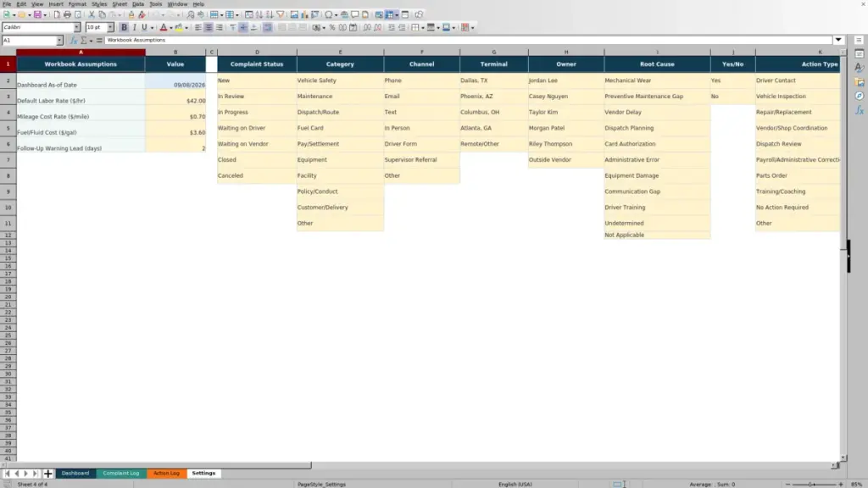
Task: Click the Cut scissors icon
Action: 92,14
